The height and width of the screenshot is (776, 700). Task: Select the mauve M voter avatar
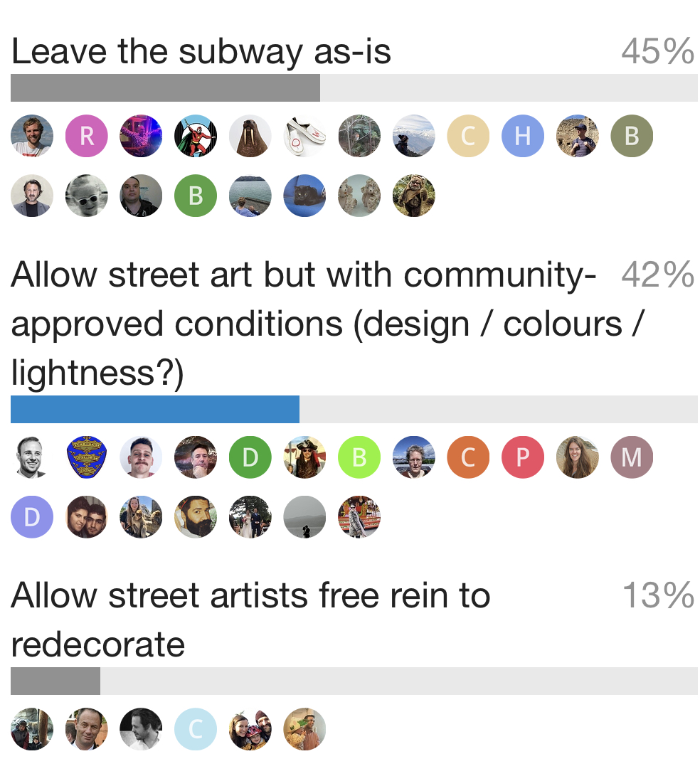[x=632, y=457]
